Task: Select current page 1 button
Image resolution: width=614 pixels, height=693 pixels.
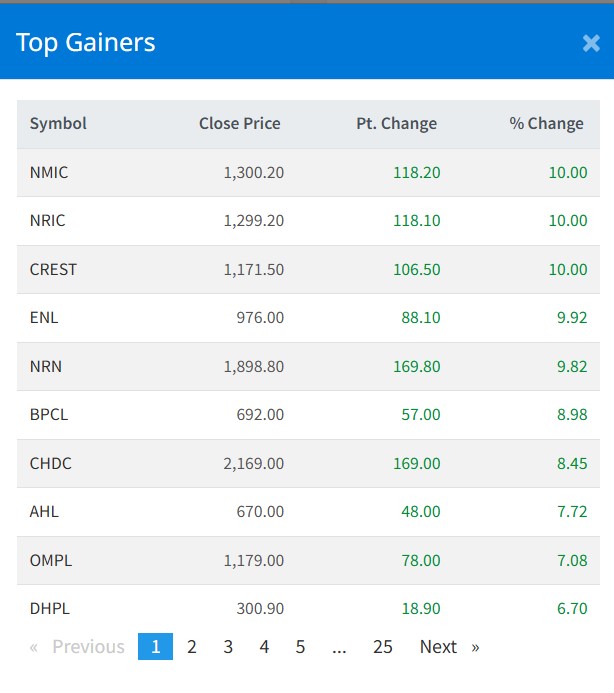Action: pyautogui.click(x=155, y=647)
